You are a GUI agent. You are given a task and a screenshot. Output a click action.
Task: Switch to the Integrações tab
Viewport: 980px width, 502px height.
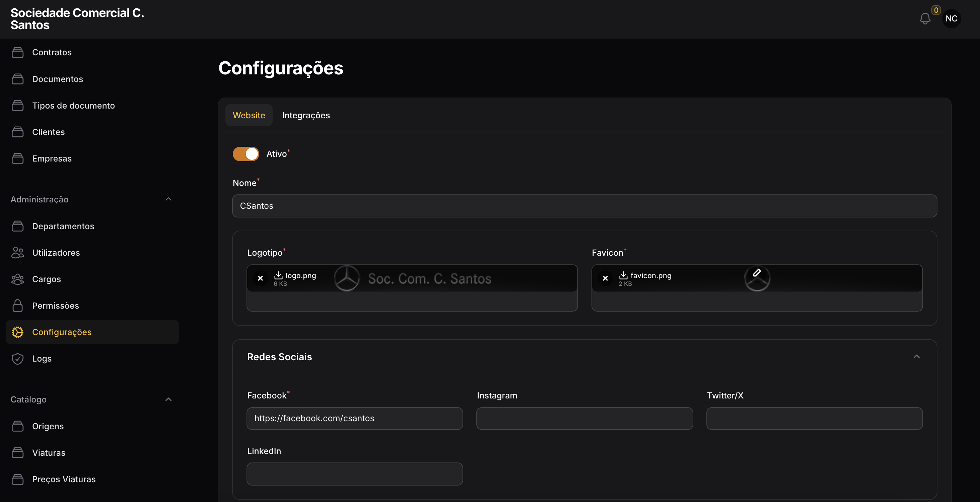pyautogui.click(x=306, y=115)
